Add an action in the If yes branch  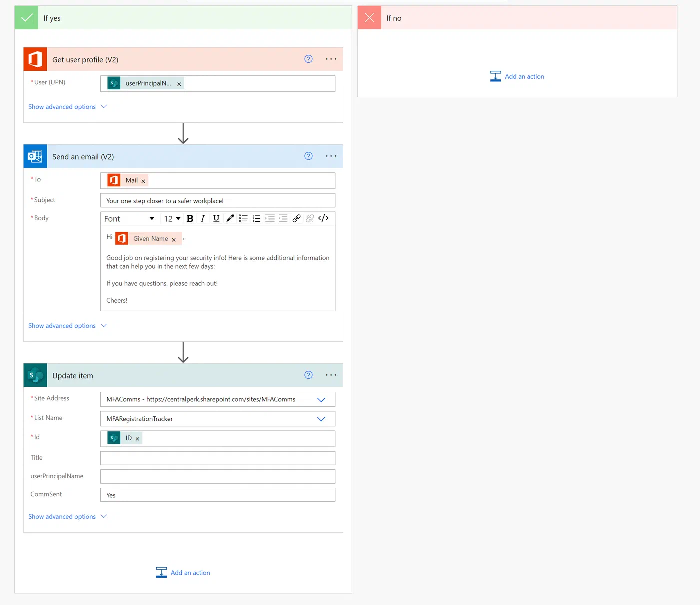183,573
